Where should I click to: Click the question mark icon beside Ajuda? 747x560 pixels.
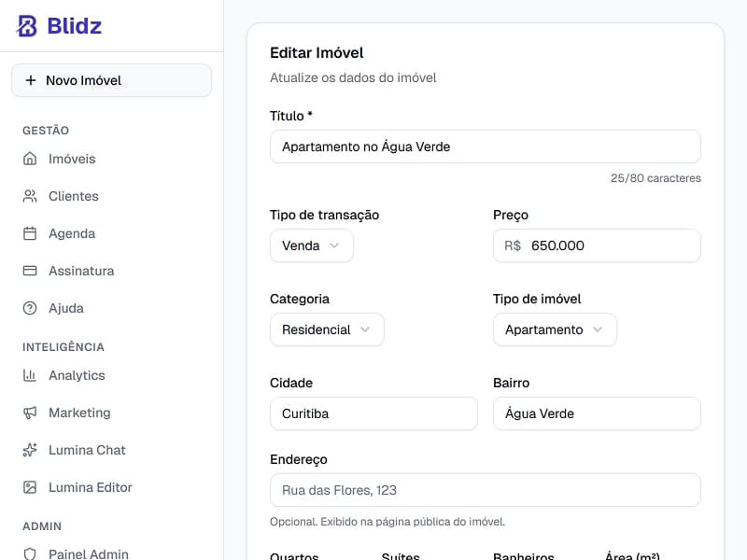[x=30, y=308]
